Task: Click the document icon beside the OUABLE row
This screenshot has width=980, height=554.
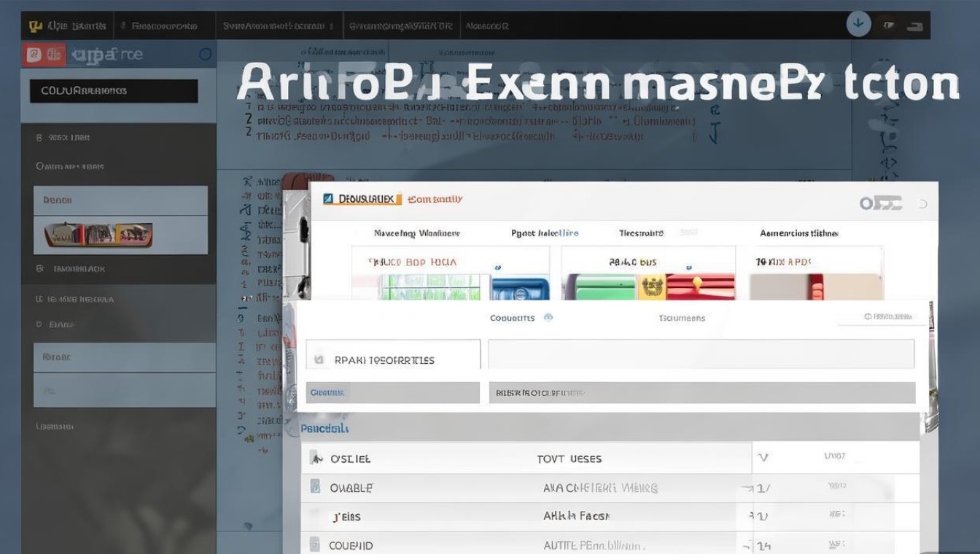Action: [x=315, y=487]
